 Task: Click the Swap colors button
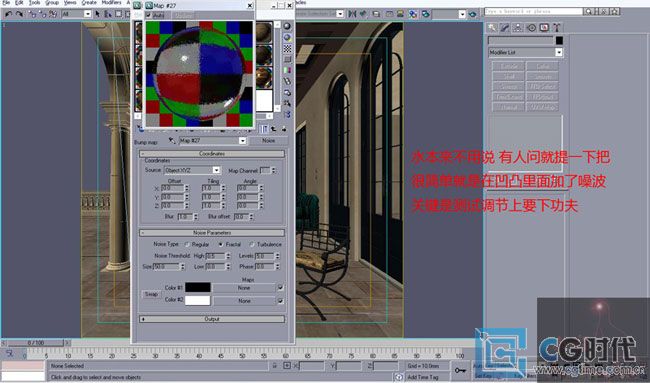click(151, 294)
